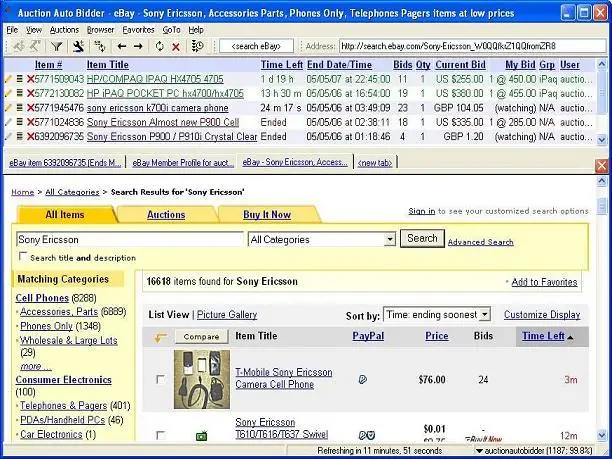This screenshot has width=612, height=459.
Task: Delete item 5771945476 with red X
Action: click(x=30, y=108)
